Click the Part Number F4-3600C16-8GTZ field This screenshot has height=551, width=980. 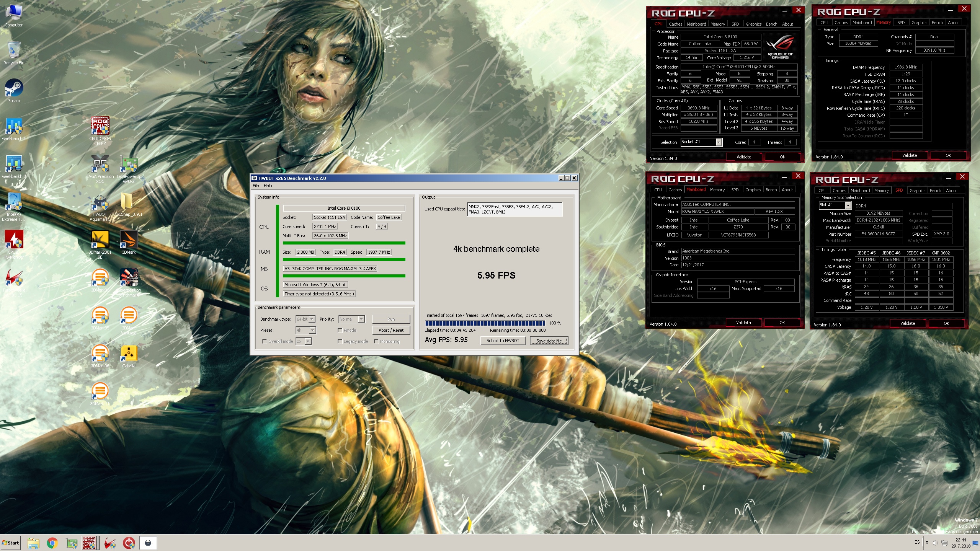(x=878, y=234)
